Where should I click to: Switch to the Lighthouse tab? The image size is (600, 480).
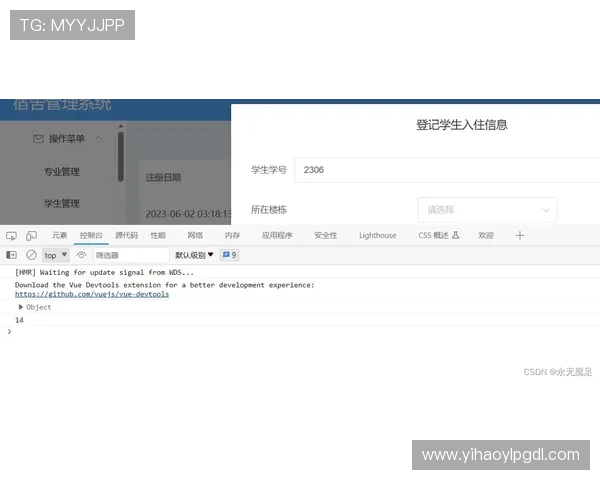pyautogui.click(x=378, y=235)
